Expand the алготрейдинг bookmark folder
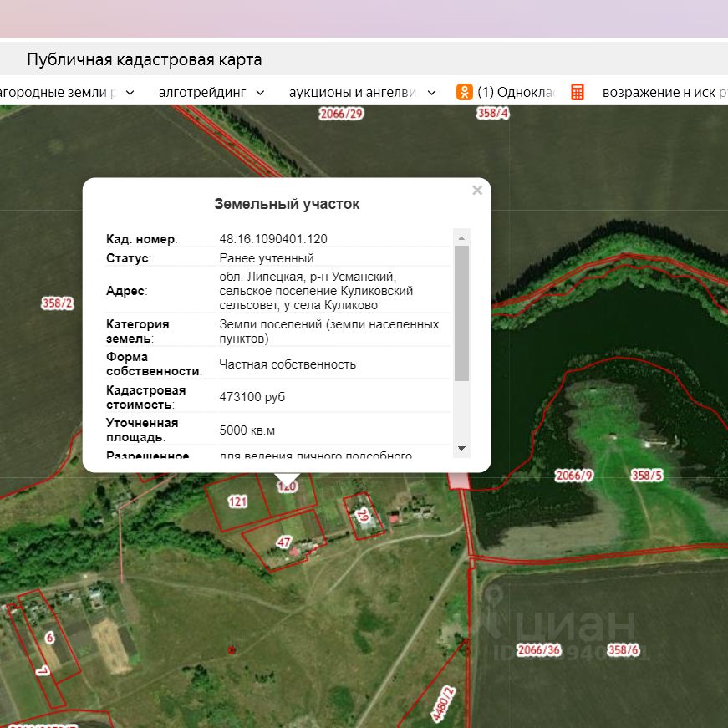 (x=261, y=93)
